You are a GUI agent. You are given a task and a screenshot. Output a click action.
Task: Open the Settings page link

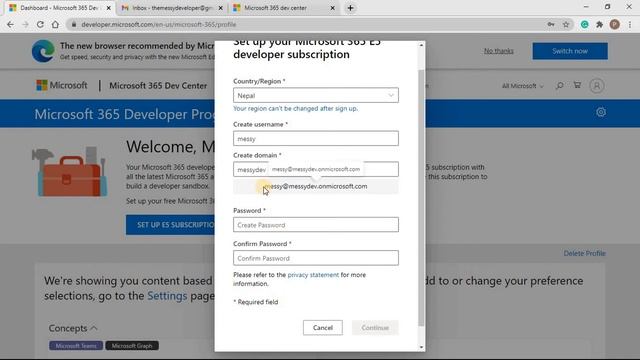tap(167, 296)
